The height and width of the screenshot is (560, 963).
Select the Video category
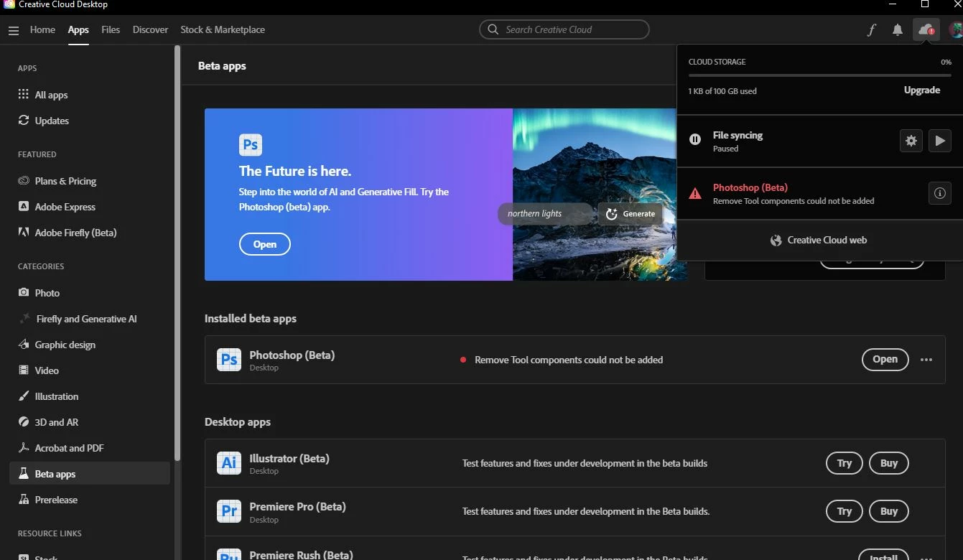47,370
